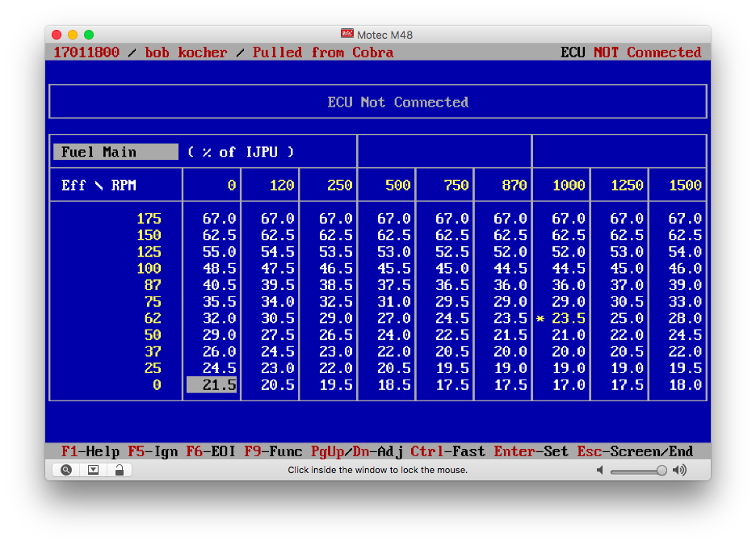
Task: Click the 150 efficiency row label
Action: [x=149, y=235]
